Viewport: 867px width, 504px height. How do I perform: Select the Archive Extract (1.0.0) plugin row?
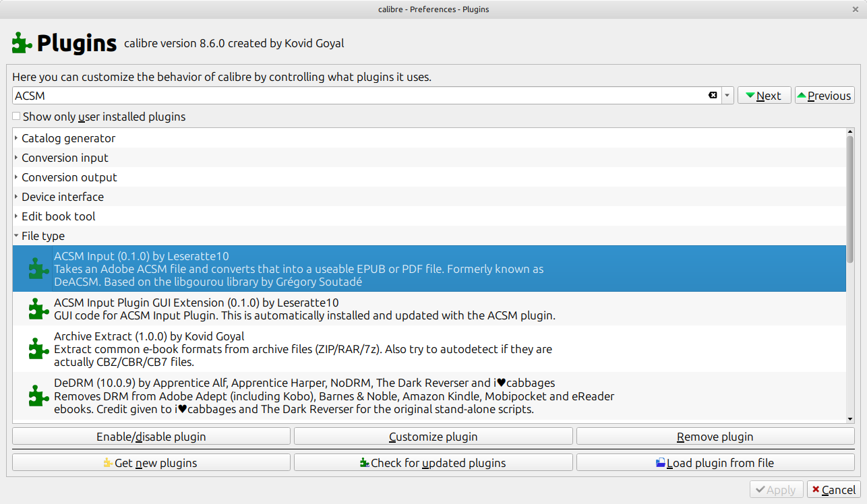pyautogui.click(x=429, y=349)
